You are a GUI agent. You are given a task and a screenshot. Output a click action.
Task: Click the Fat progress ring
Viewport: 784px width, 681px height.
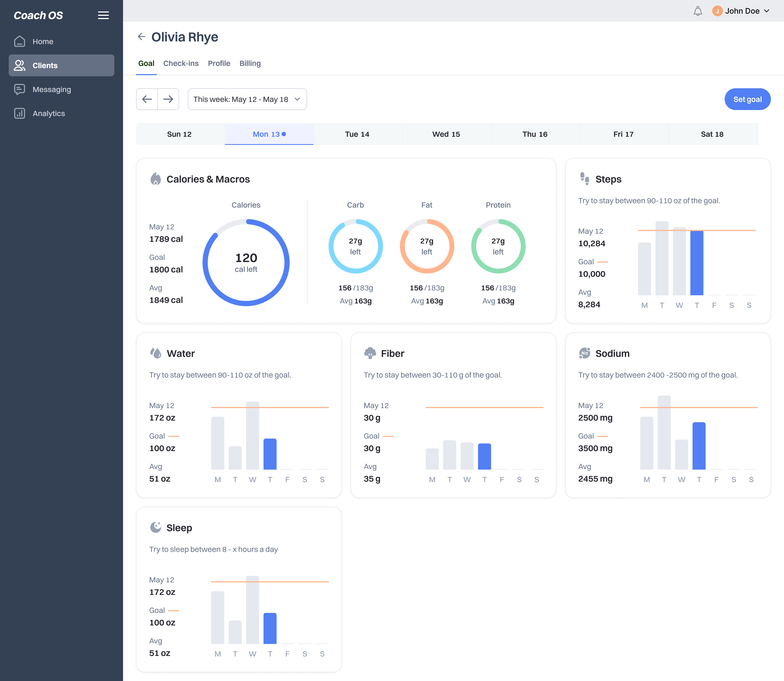click(x=427, y=246)
